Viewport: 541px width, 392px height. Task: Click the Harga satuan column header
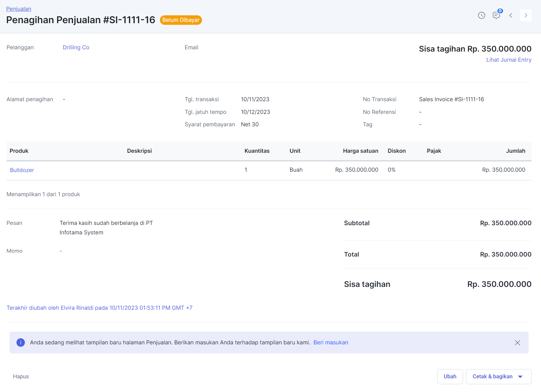point(360,151)
